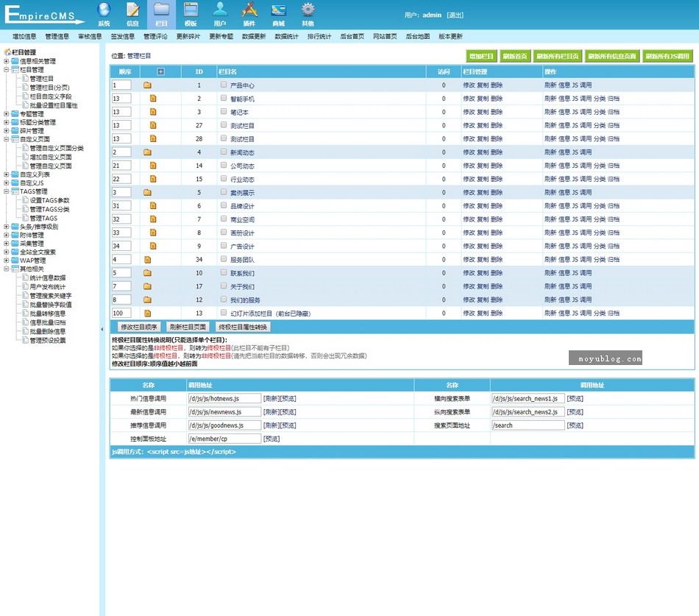Collapse the 自定义页面 tree node
Image resolution: width=699 pixels, height=616 pixels.
coord(6,139)
